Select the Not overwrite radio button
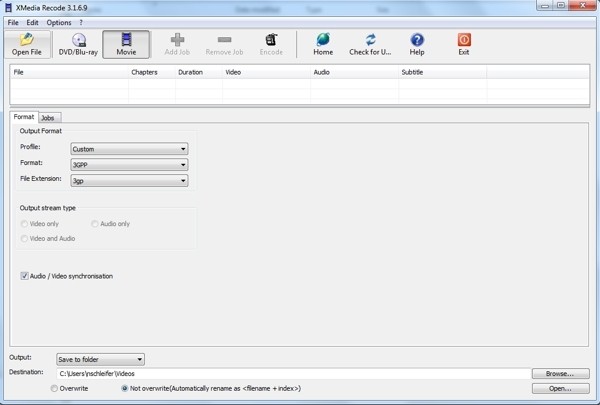The height and width of the screenshot is (405, 600). (125, 389)
